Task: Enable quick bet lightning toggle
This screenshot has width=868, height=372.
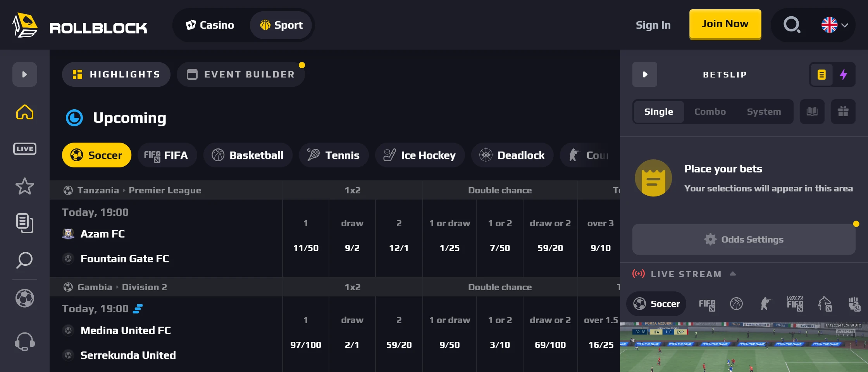Action: click(x=844, y=74)
